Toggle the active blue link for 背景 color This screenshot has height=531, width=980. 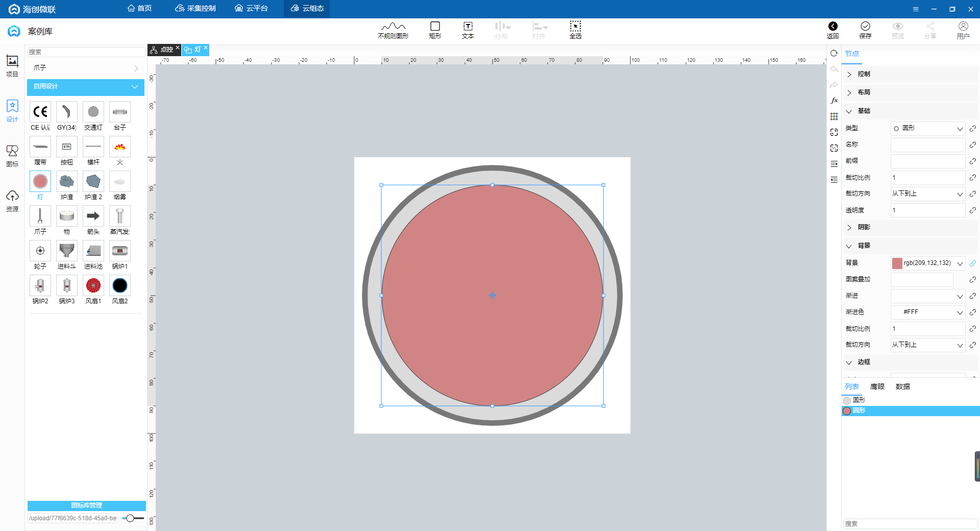pyautogui.click(x=973, y=263)
